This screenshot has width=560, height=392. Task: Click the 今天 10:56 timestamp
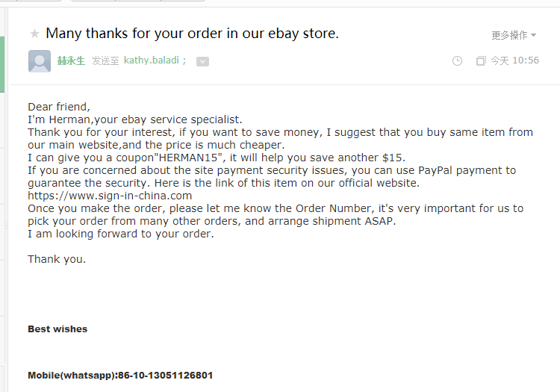coord(514,60)
